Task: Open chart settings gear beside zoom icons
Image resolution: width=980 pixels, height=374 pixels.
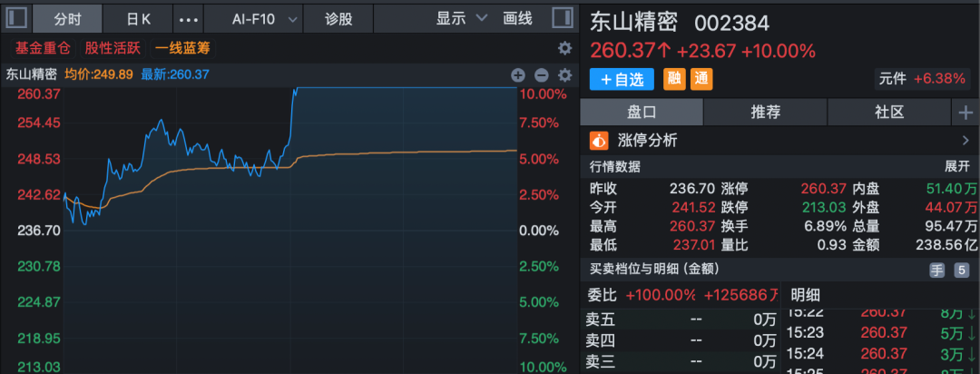Action: click(x=565, y=75)
